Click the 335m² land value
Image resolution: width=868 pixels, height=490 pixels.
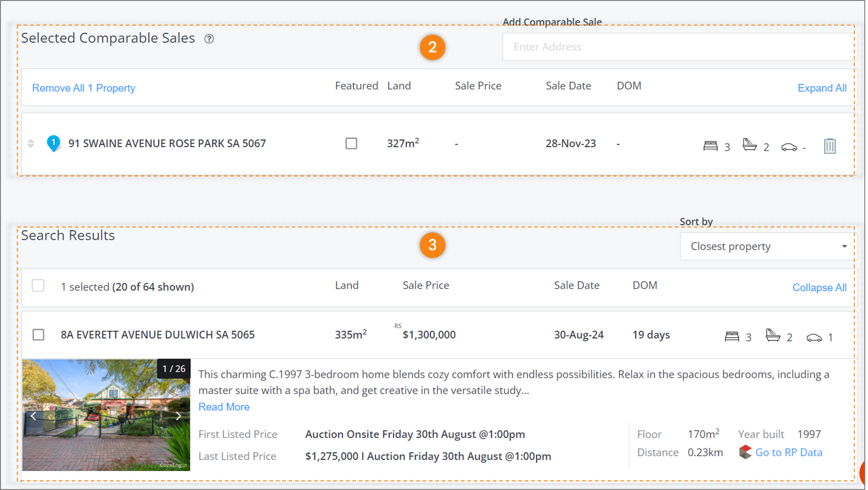[351, 335]
